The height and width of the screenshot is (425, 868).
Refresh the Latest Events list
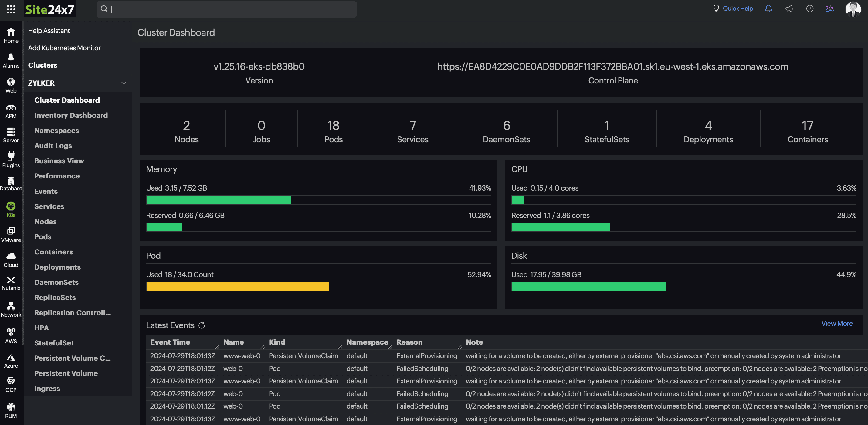[x=202, y=325]
